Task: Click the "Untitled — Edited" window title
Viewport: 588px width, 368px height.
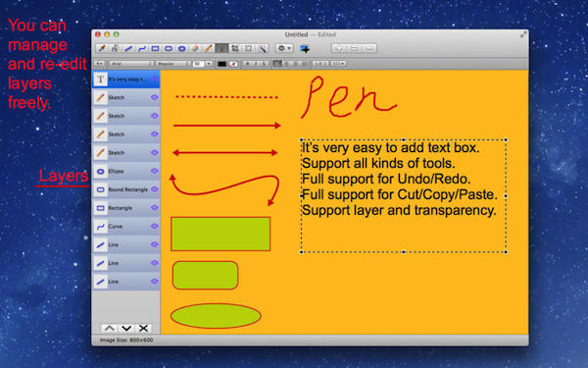Action: pyautogui.click(x=310, y=34)
